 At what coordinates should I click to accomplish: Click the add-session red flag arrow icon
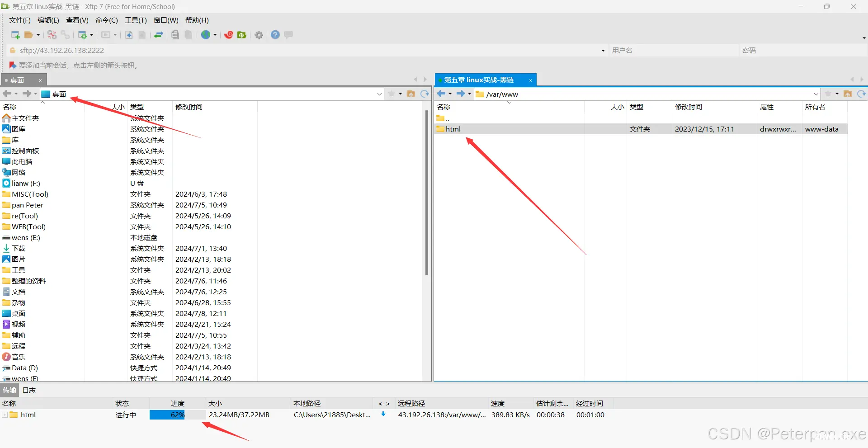coord(13,66)
